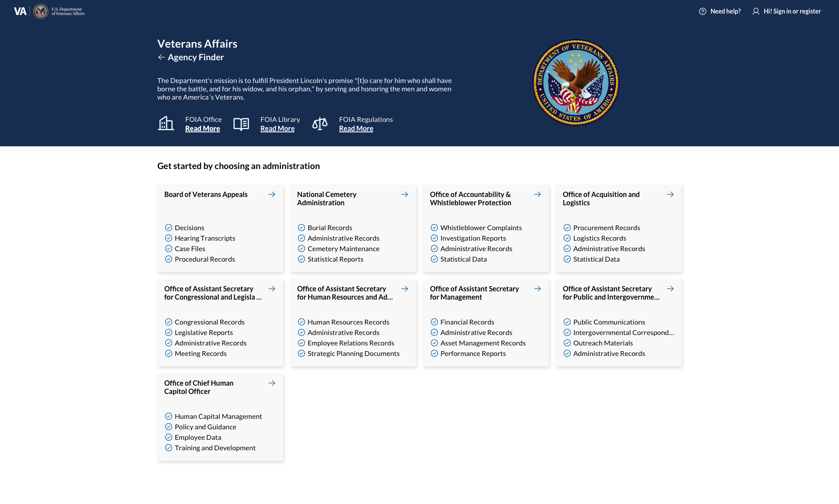This screenshot has height=504, width=839.
Task: Click the back arrow next to Agency Finder
Action: (x=161, y=57)
